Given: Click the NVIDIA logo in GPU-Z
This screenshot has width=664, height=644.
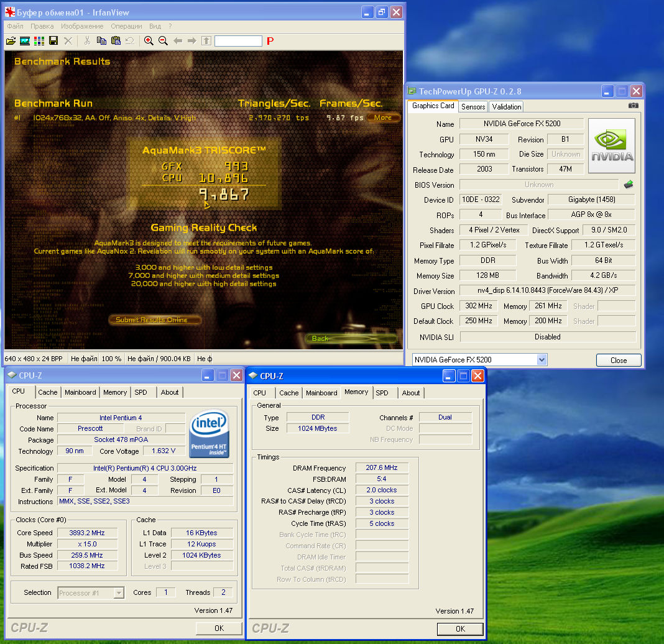Looking at the screenshot, I should click(x=612, y=146).
